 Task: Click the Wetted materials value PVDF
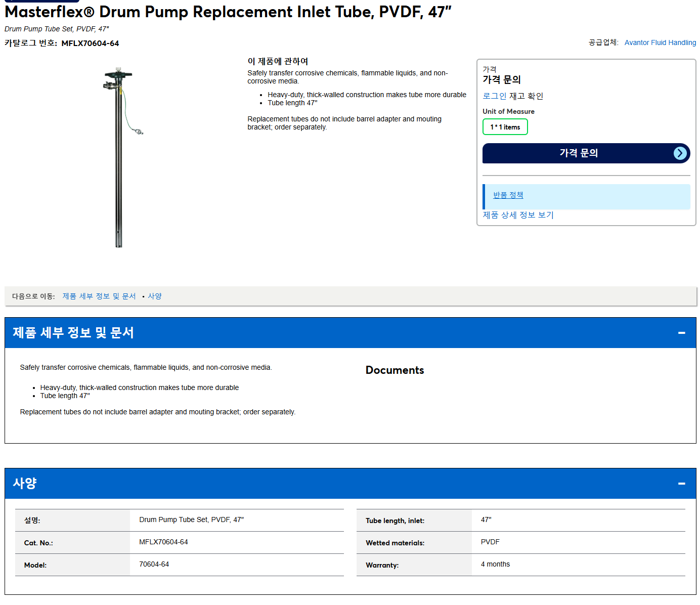490,542
